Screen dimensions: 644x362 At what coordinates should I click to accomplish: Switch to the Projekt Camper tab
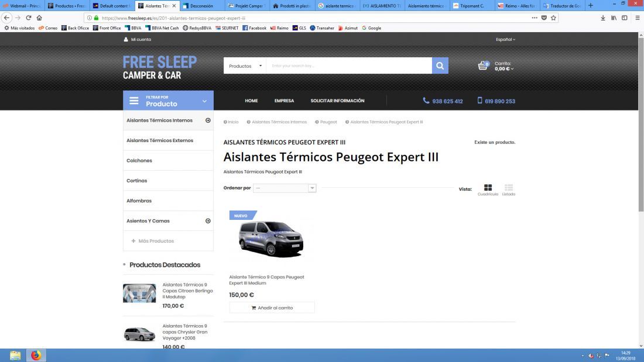click(x=246, y=6)
